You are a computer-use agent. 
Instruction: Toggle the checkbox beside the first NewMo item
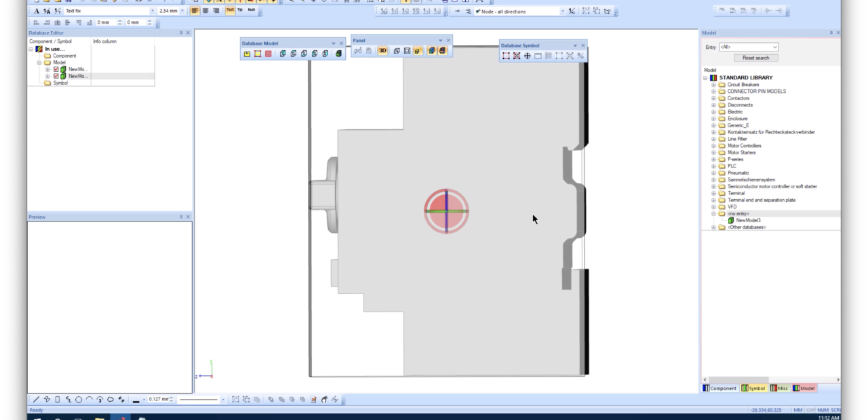click(x=56, y=69)
